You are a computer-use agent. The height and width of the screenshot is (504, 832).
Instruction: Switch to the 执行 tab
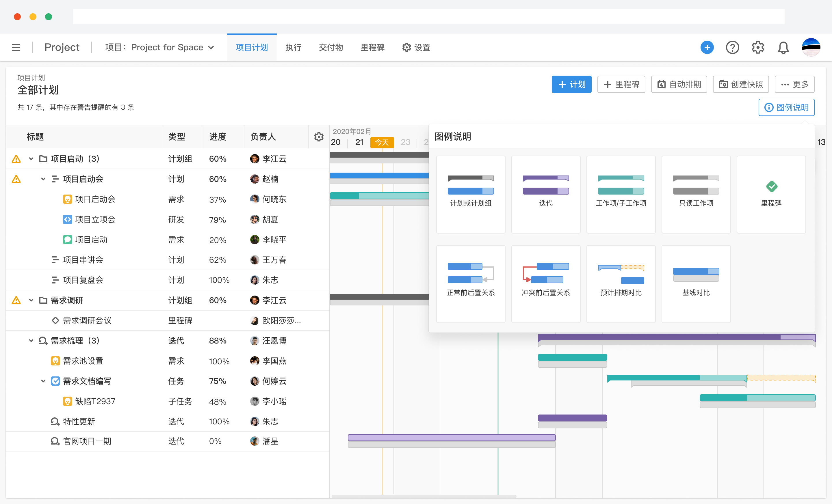click(x=293, y=47)
